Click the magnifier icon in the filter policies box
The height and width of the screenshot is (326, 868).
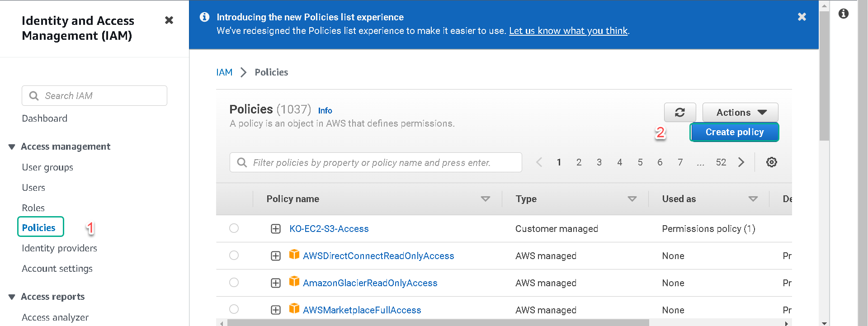(x=242, y=162)
